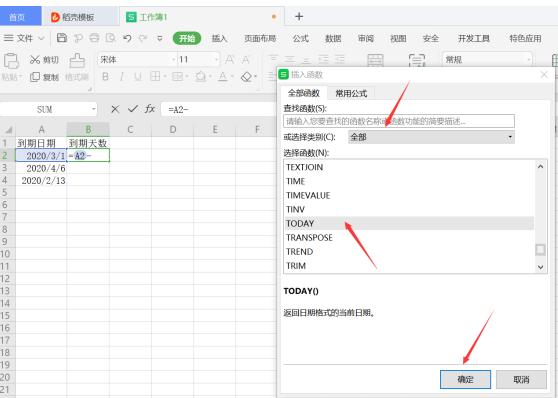
Task: Decrease font size with smaller A icon
Action: (x=246, y=59)
